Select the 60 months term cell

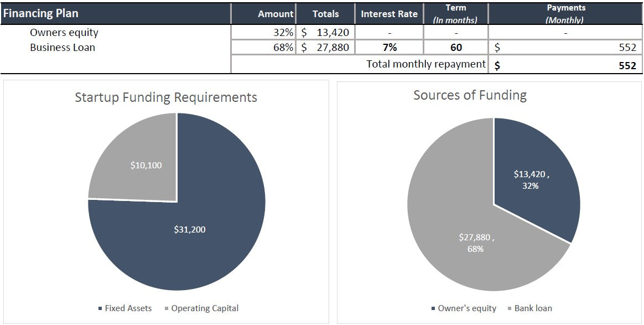[x=456, y=48]
